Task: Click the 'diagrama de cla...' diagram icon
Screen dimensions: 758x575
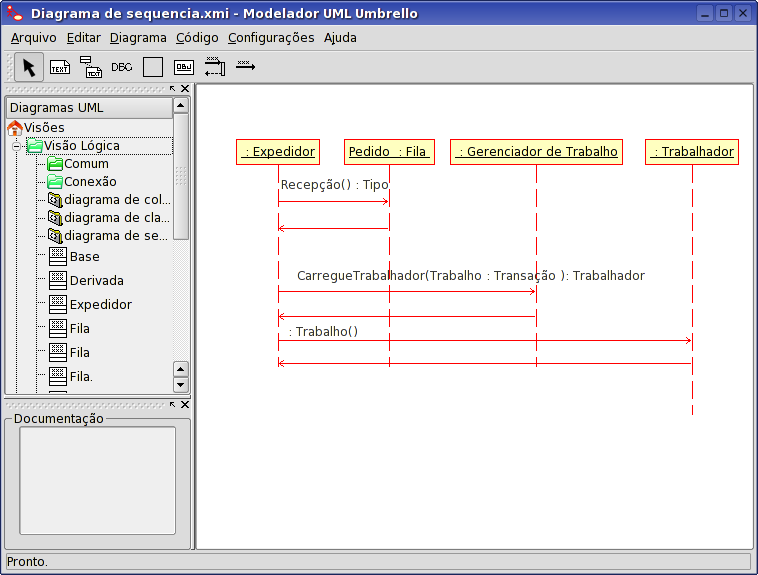Action: coord(55,218)
